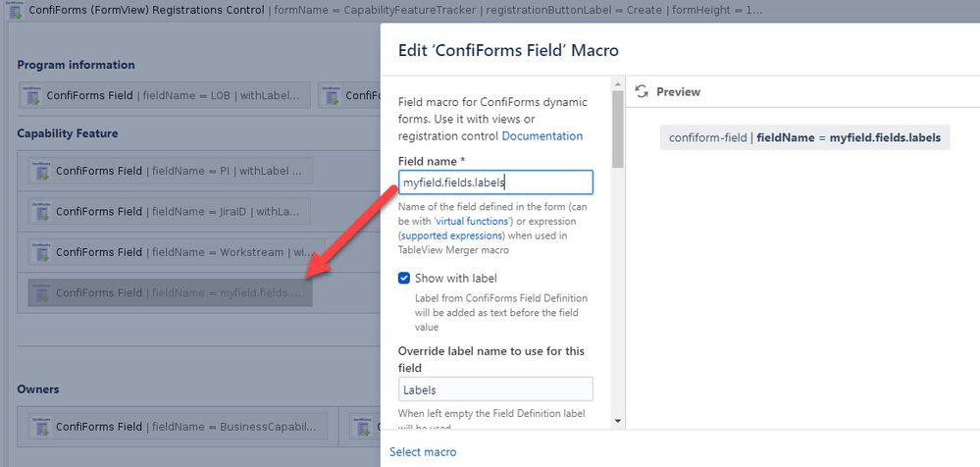Image resolution: width=980 pixels, height=467 pixels.
Task: Click the Edit 'ConfiForms Field' Macro title
Action: point(508,50)
